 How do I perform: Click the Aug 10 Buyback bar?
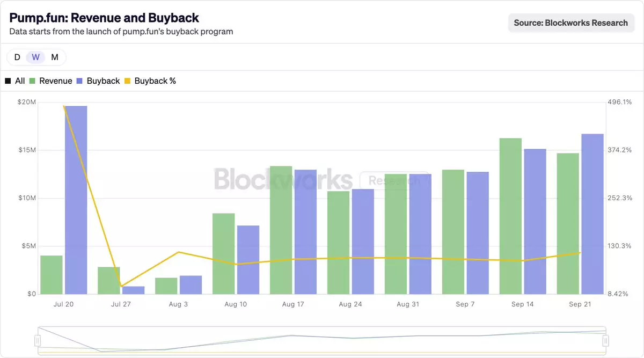(x=248, y=259)
